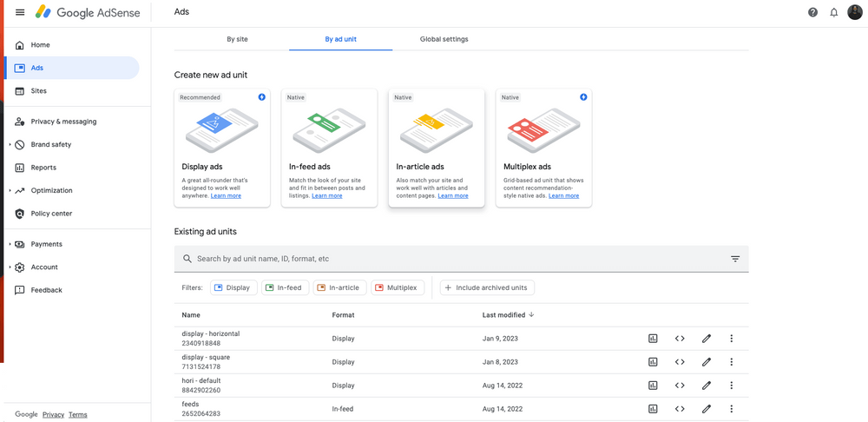Click pencil edit icon for hori - default

click(x=706, y=386)
